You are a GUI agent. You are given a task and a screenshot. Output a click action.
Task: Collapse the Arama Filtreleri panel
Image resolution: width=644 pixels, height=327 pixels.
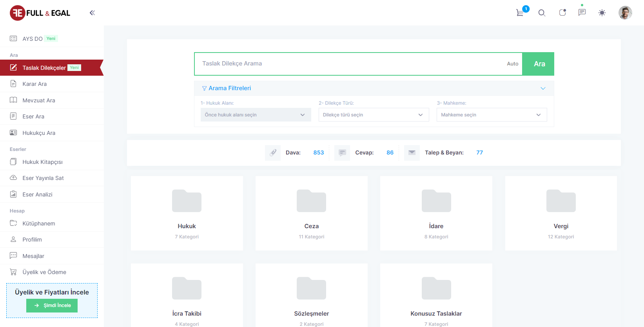pos(543,88)
